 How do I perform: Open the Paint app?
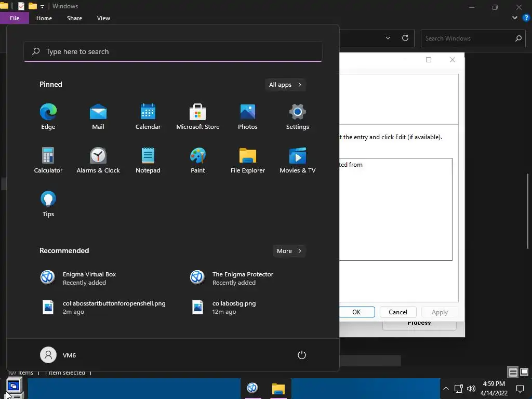pos(198,161)
